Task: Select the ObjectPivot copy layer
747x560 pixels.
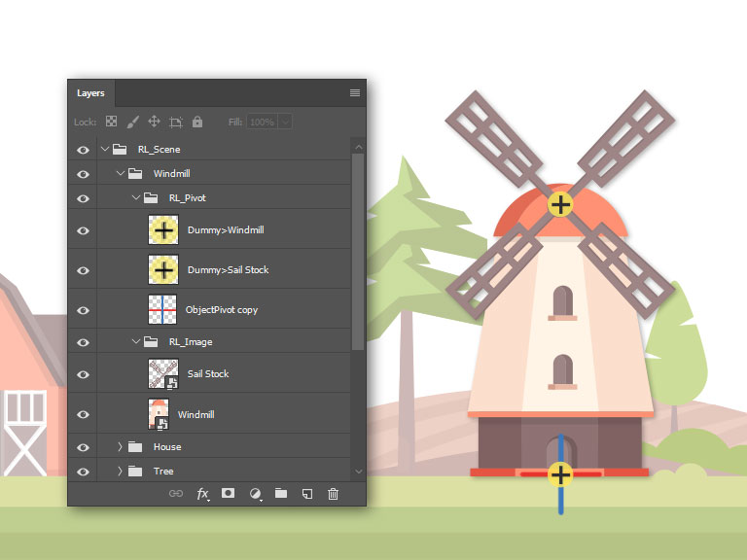Action: click(223, 310)
